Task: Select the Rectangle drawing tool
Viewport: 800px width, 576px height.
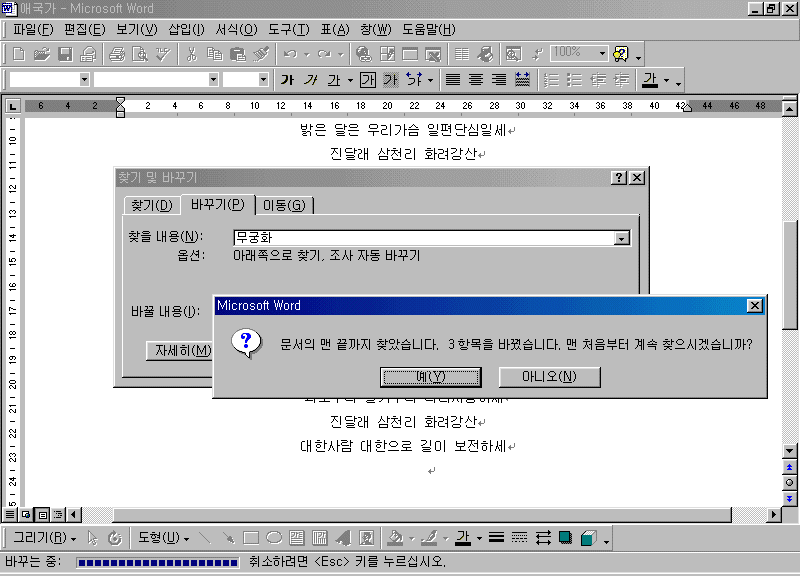Action: pyautogui.click(x=251, y=538)
